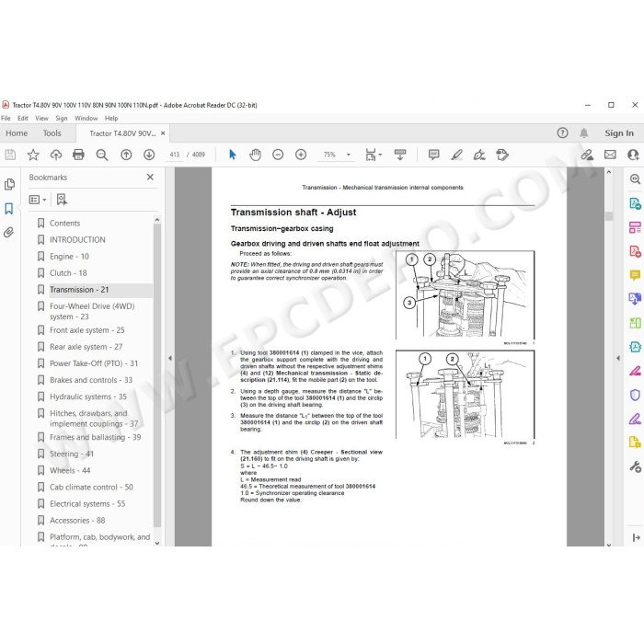Go to next page arrow
Viewport: 644px width, 644px height.
[x=149, y=155]
